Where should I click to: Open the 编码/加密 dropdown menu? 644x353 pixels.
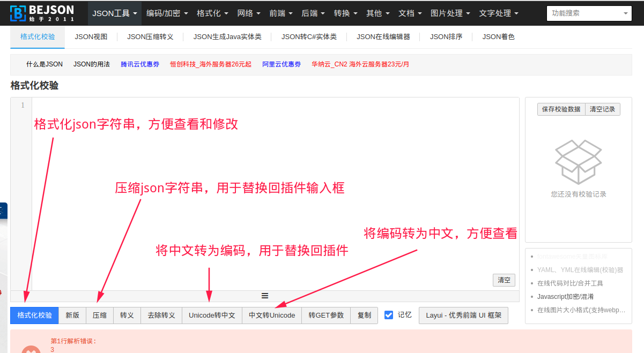(166, 13)
